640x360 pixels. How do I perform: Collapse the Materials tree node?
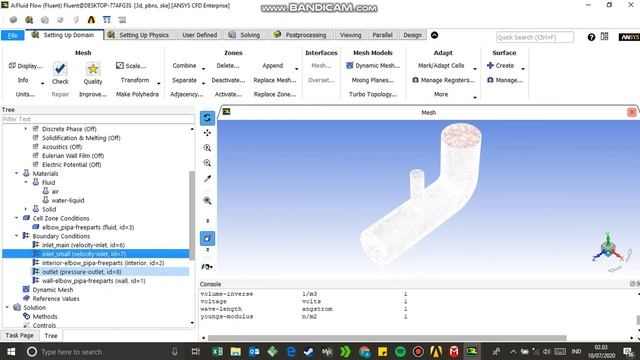coord(16,173)
